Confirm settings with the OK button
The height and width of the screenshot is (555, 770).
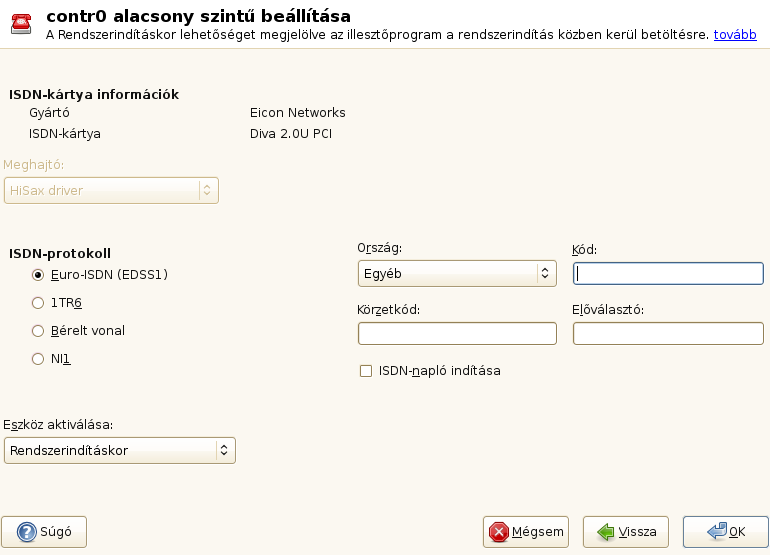(726, 531)
